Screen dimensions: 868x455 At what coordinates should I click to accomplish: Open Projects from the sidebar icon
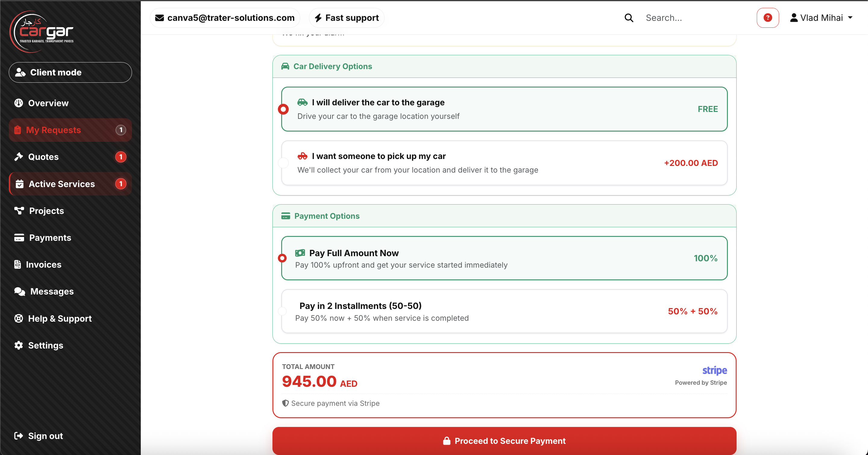[19, 211]
